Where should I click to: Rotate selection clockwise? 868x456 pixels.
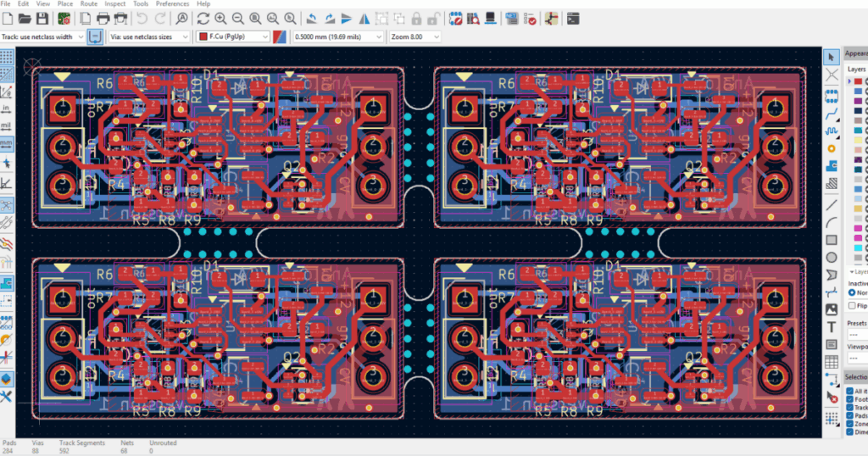click(x=330, y=19)
